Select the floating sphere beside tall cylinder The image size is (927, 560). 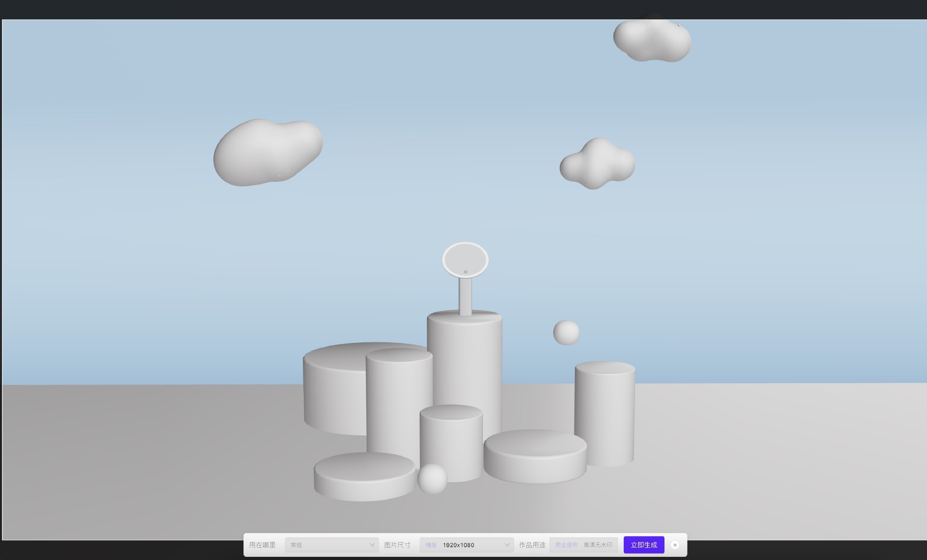(566, 332)
